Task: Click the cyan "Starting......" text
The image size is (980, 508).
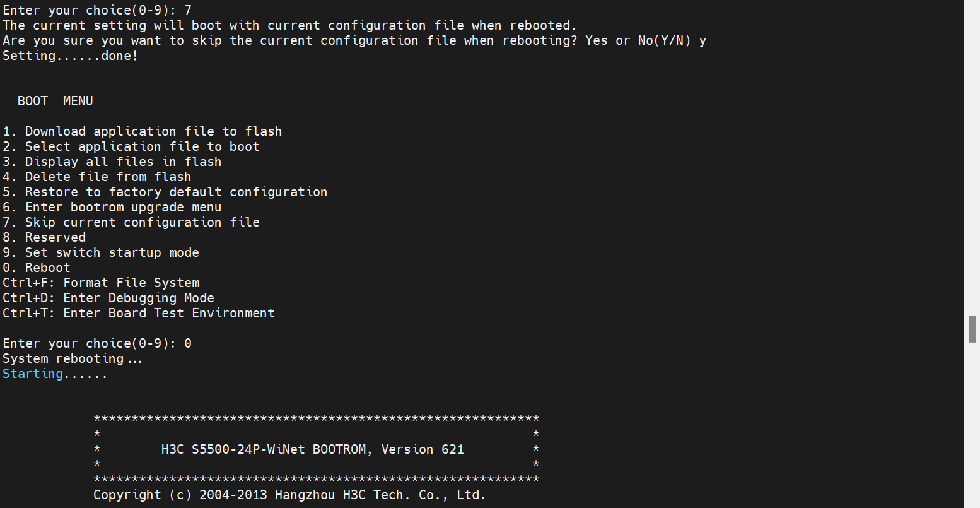Action: (x=55, y=374)
